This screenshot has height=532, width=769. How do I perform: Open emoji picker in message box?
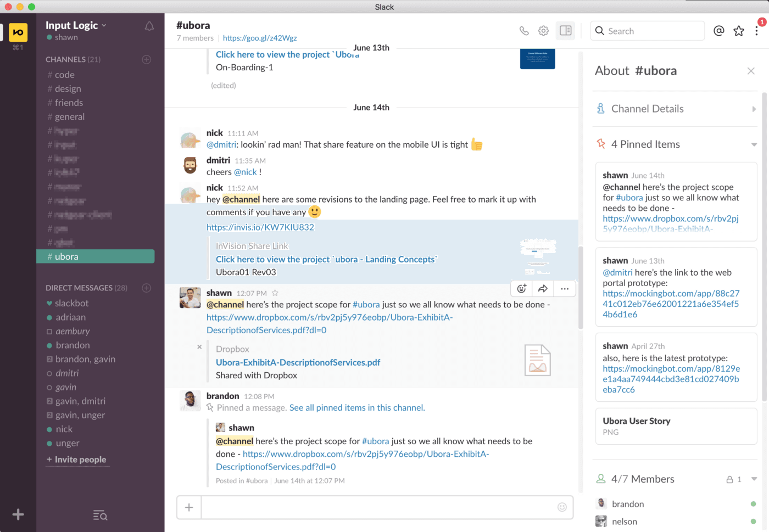[562, 507]
